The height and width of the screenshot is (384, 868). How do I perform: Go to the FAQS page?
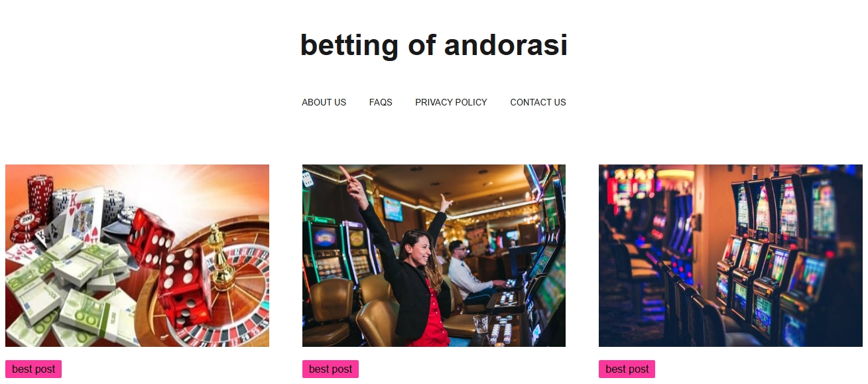pyautogui.click(x=381, y=102)
